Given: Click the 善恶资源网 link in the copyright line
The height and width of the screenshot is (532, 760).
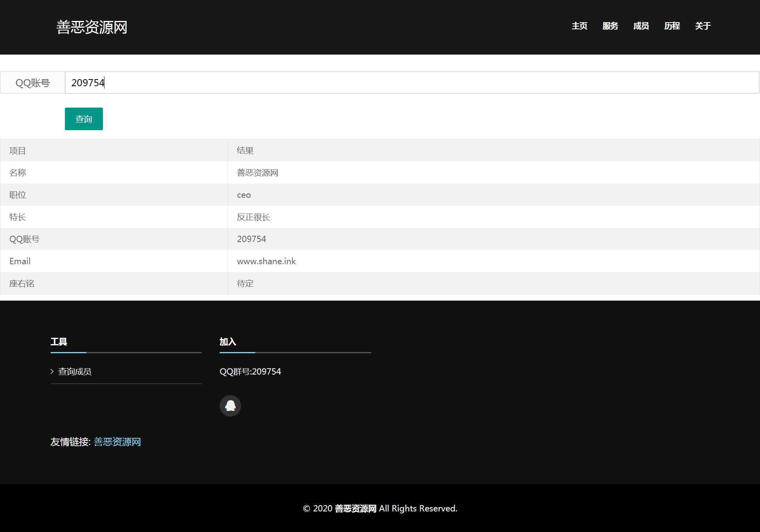Looking at the screenshot, I should coord(355,509).
